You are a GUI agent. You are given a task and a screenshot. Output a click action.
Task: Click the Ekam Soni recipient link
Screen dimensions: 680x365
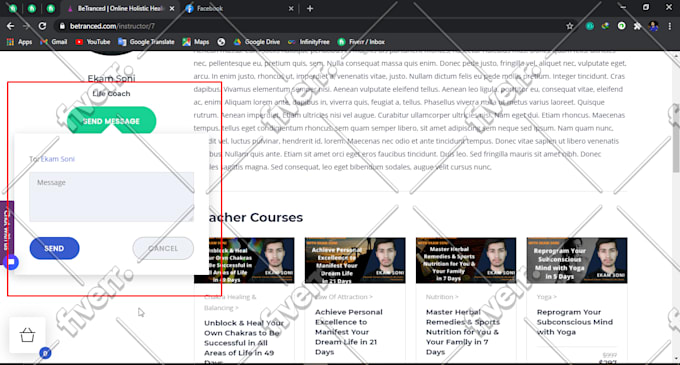[x=58, y=159]
